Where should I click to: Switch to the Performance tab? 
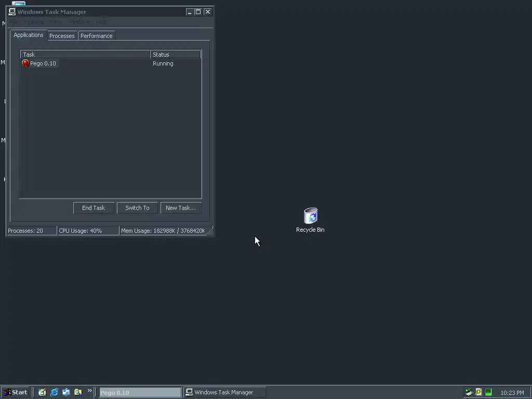[x=96, y=36]
